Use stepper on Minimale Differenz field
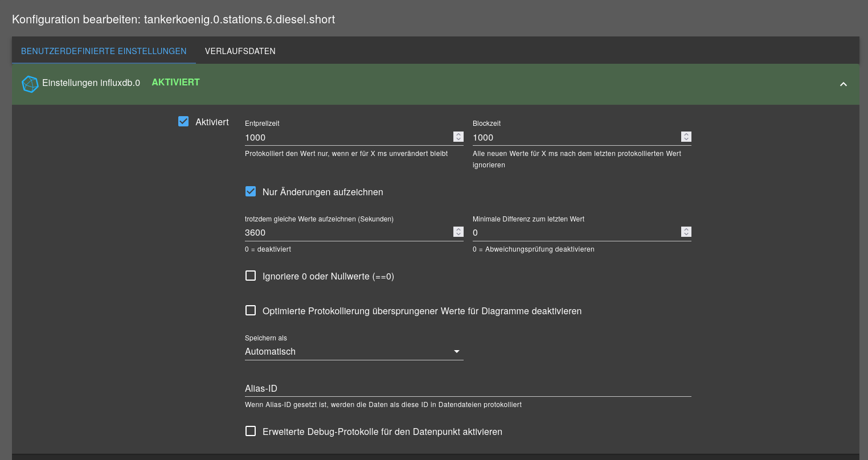This screenshot has height=460, width=868. click(x=686, y=232)
